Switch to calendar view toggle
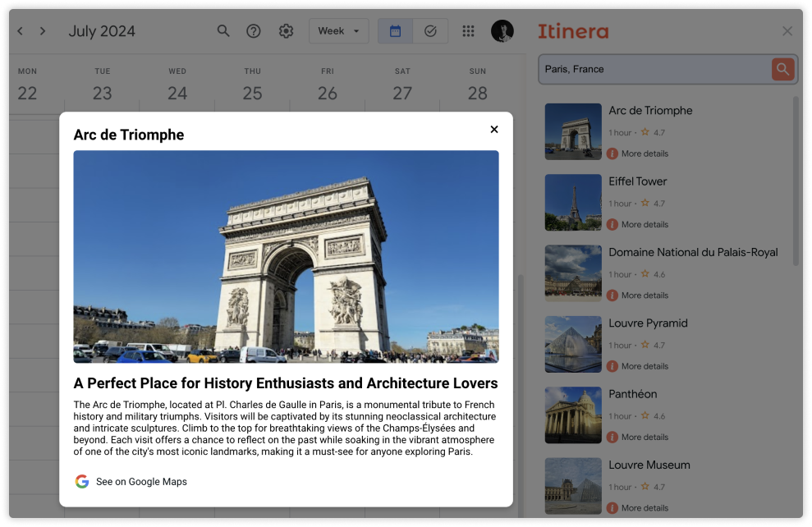This screenshot has width=812, height=527. [395, 31]
